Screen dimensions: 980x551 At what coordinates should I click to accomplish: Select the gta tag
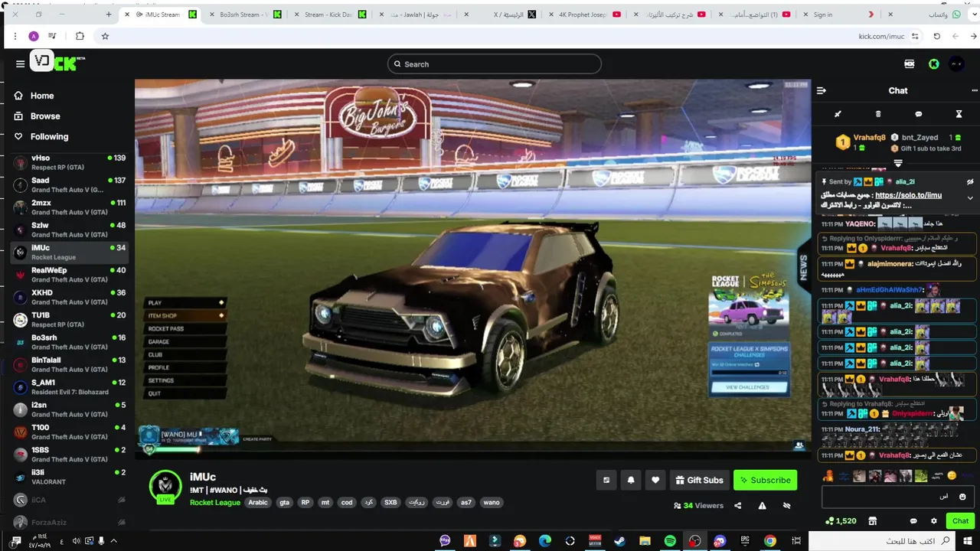tap(285, 503)
